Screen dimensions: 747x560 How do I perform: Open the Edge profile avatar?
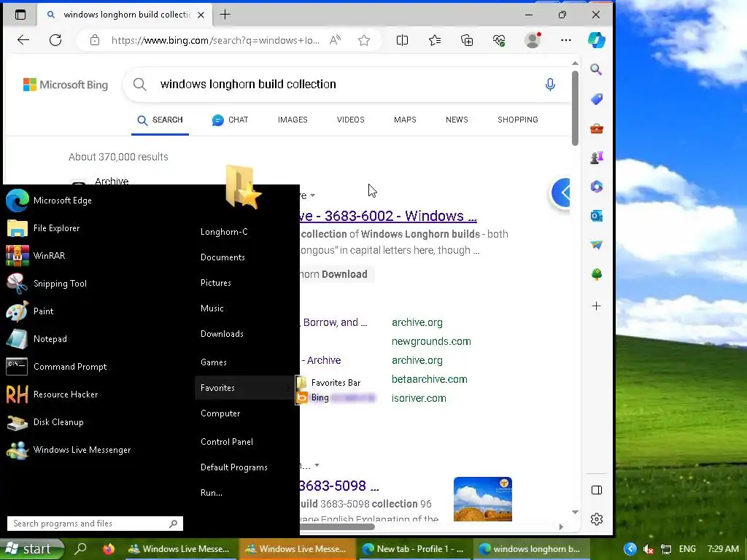pos(532,41)
